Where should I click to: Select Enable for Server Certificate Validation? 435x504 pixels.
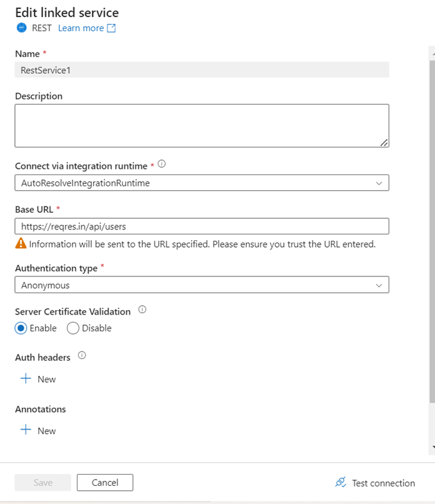(x=21, y=328)
